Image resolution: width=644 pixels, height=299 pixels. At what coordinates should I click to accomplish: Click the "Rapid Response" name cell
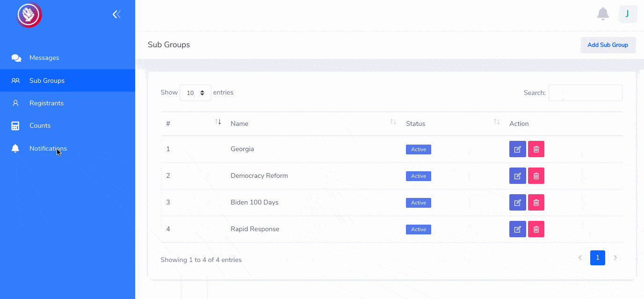coord(255,229)
